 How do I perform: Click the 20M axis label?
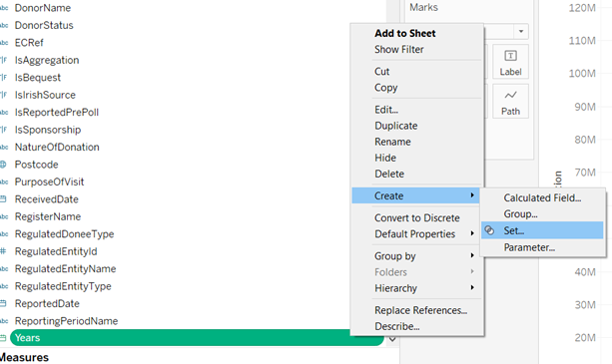tap(585, 337)
